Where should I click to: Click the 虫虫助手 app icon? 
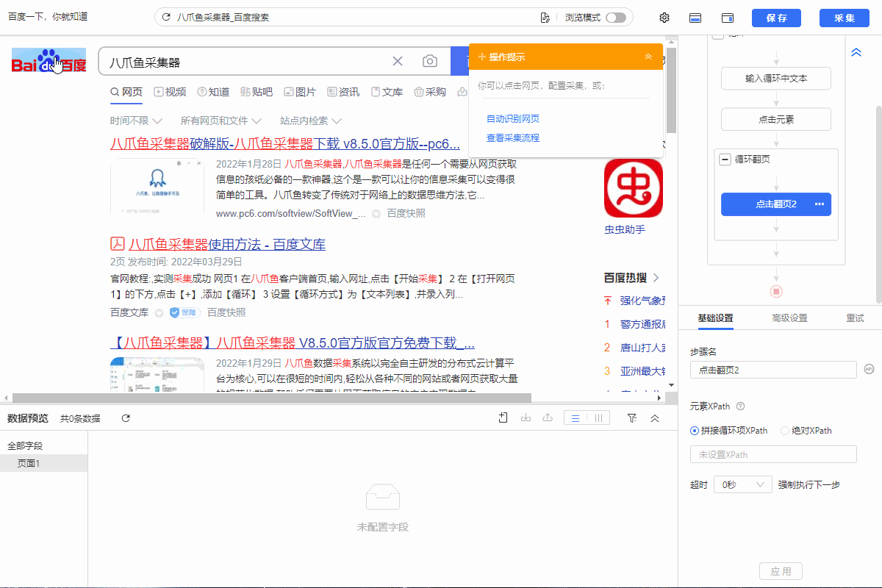[634, 187]
